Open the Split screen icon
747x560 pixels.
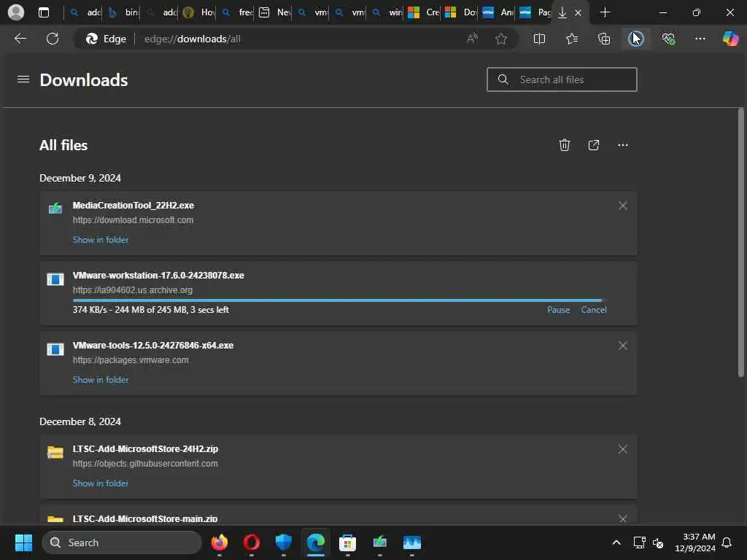click(x=539, y=39)
